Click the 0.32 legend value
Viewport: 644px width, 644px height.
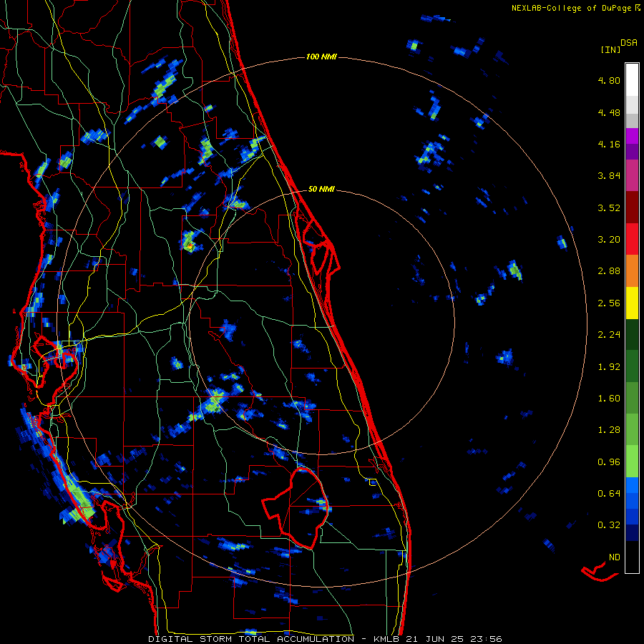(x=609, y=525)
